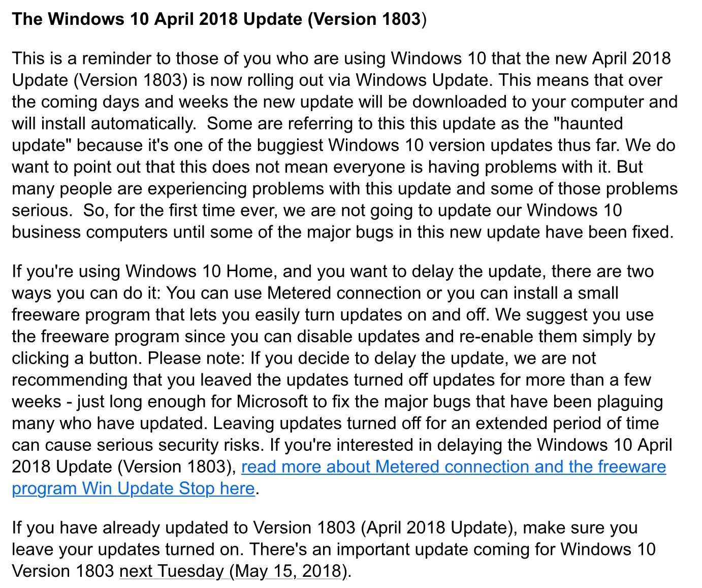Click the phrase 'Please note:' in the text
702x588 pixels.
tap(196, 358)
